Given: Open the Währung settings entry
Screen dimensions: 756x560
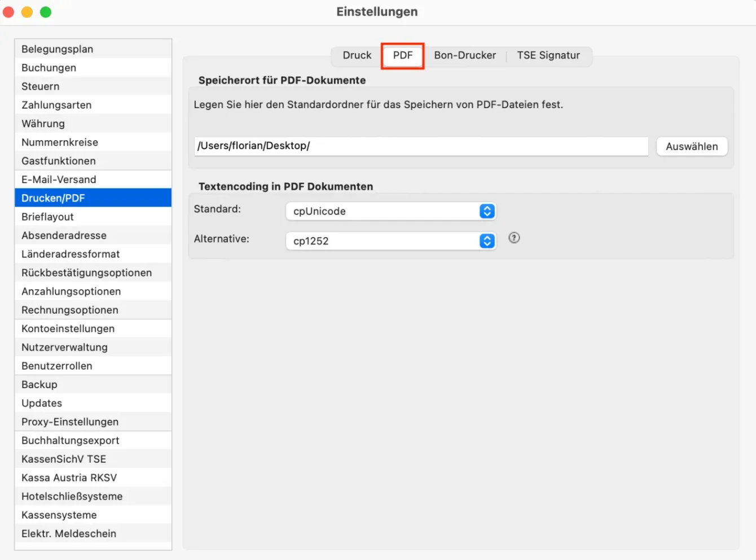Looking at the screenshot, I should [93, 124].
